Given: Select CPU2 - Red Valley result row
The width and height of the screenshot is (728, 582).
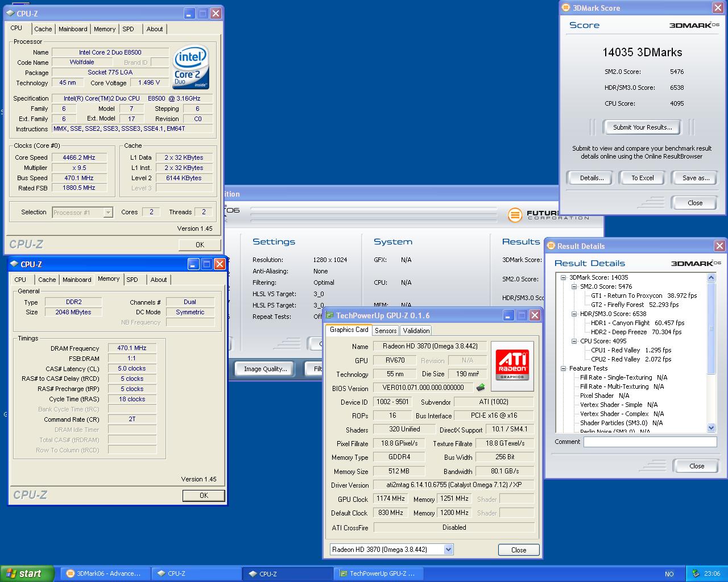Looking at the screenshot, I should pos(631,359).
